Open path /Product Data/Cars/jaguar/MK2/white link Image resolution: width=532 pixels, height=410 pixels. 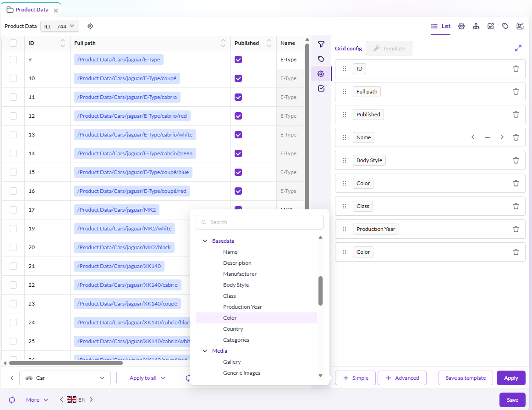[124, 229]
